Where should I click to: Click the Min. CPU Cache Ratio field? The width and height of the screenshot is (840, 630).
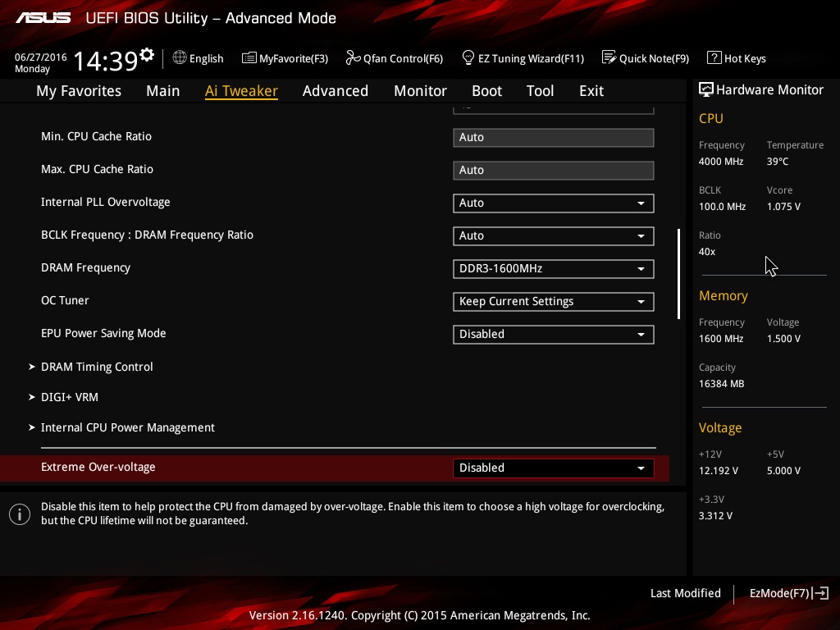[554, 137]
